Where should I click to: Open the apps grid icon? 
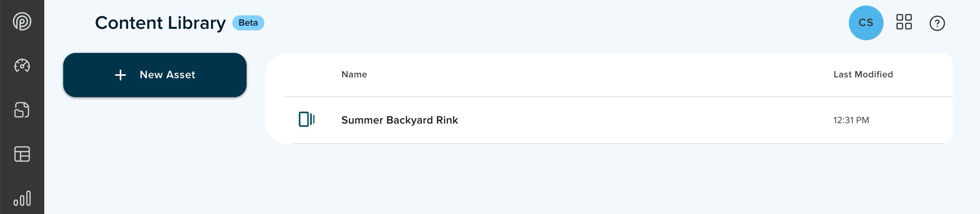(x=904, y=22)
